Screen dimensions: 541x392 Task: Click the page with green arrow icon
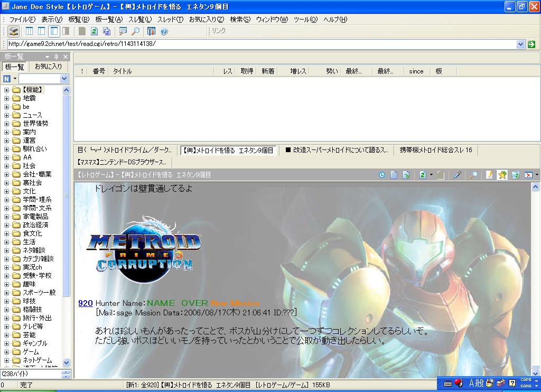pyautogui.click(x=406, y=175)
